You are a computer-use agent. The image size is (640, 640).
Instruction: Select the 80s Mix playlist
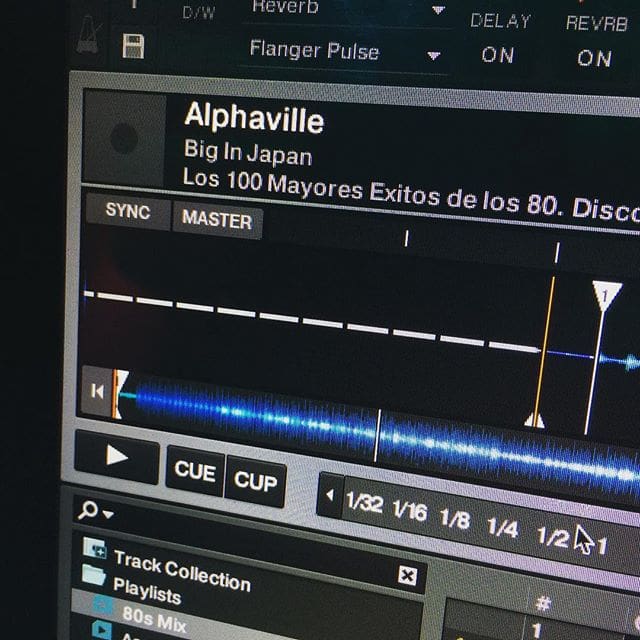point(154,619)
